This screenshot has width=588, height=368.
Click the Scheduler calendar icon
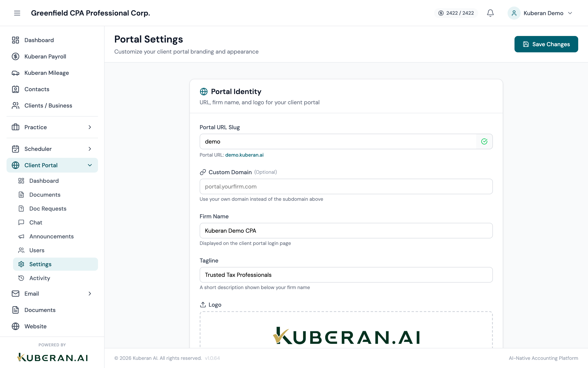click(x=16, y=149)
